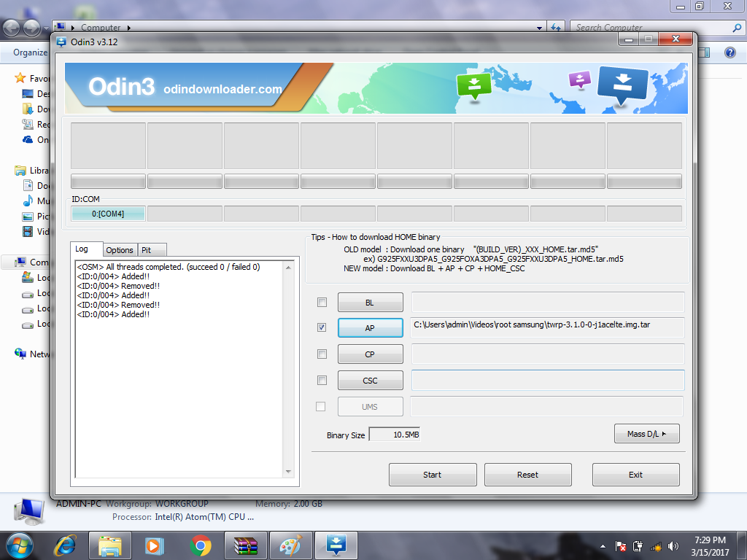Click Explorer refresh arrows button

[555, 28]
